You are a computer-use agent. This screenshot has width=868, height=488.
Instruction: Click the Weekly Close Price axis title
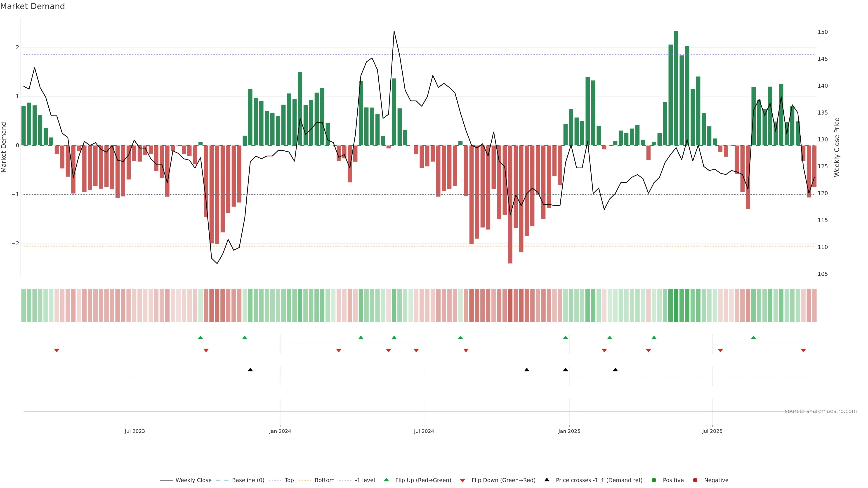pyautogui.click(x=837, y=147)
